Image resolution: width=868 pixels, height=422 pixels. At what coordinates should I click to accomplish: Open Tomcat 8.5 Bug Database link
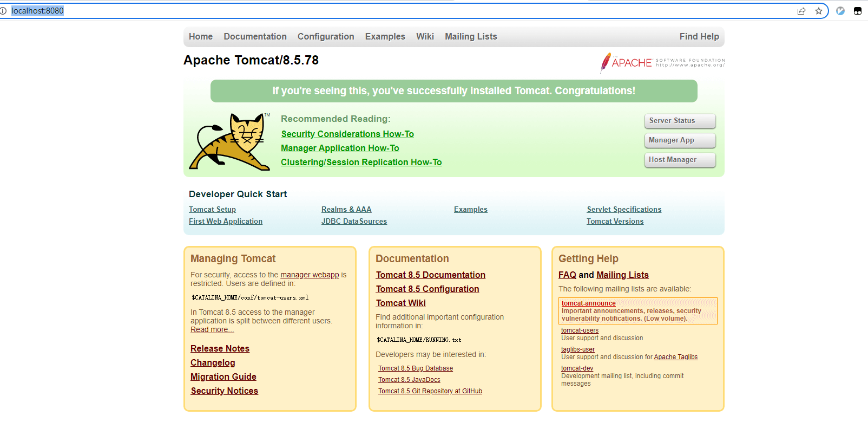416,368
